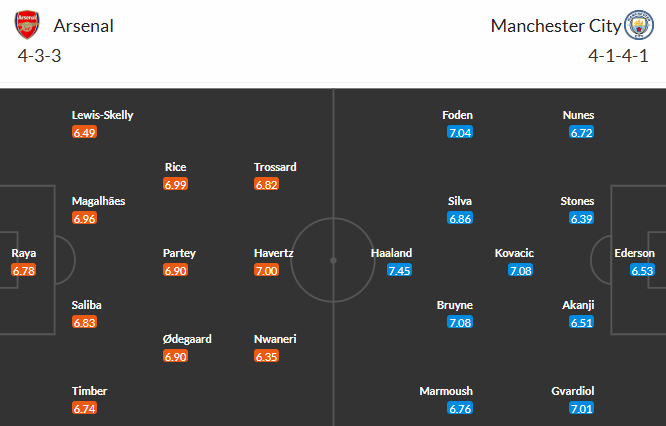Open the Arsenal team name link
The image size is (666, 426).
84,26
